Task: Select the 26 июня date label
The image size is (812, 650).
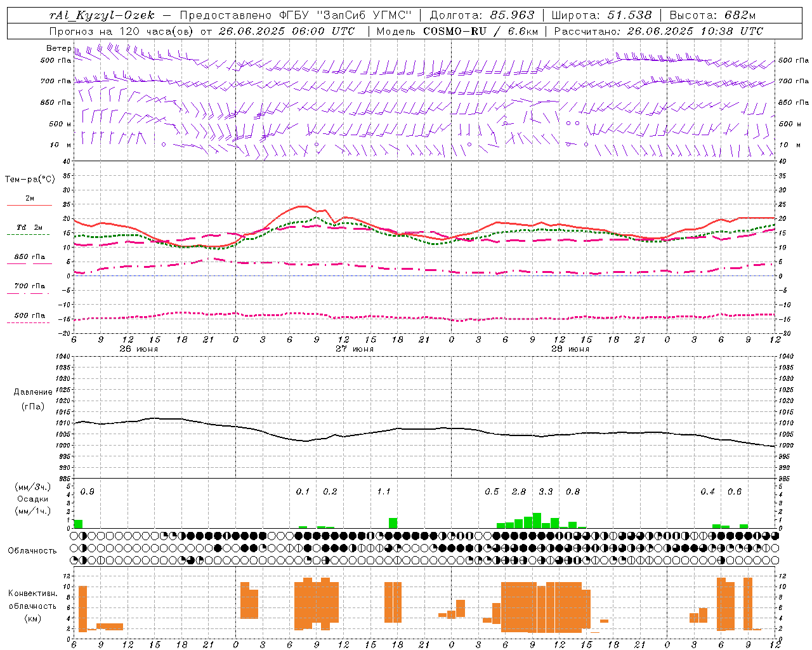Action: click(x=139, y=349)
